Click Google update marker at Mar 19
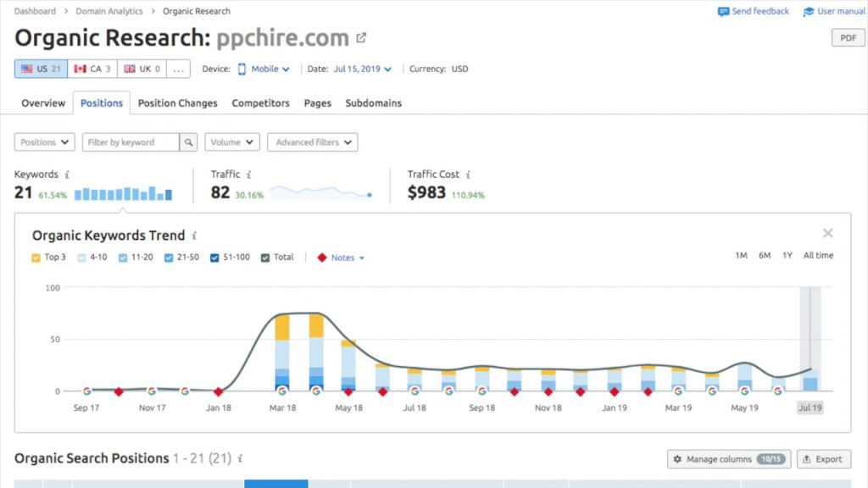This screenshot has width=868, height=488. point(678,391)
